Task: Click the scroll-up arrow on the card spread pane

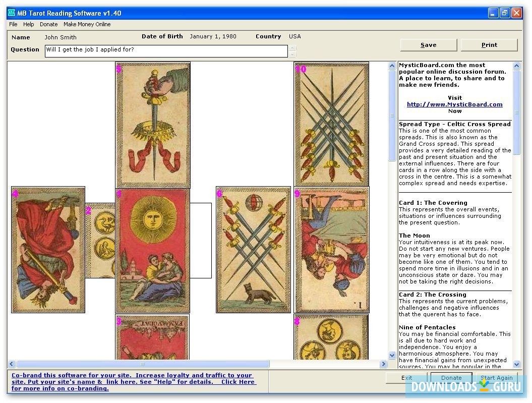Action: 392,65
